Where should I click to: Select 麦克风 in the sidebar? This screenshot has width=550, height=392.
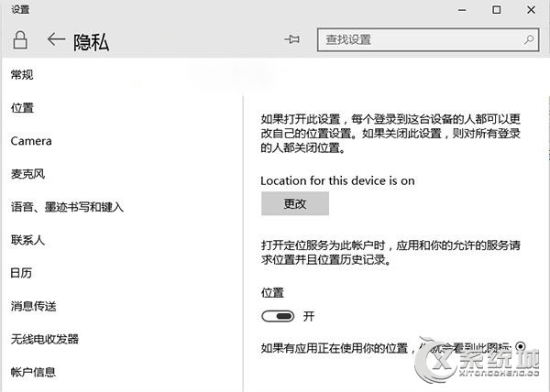[x=27, y=174]
